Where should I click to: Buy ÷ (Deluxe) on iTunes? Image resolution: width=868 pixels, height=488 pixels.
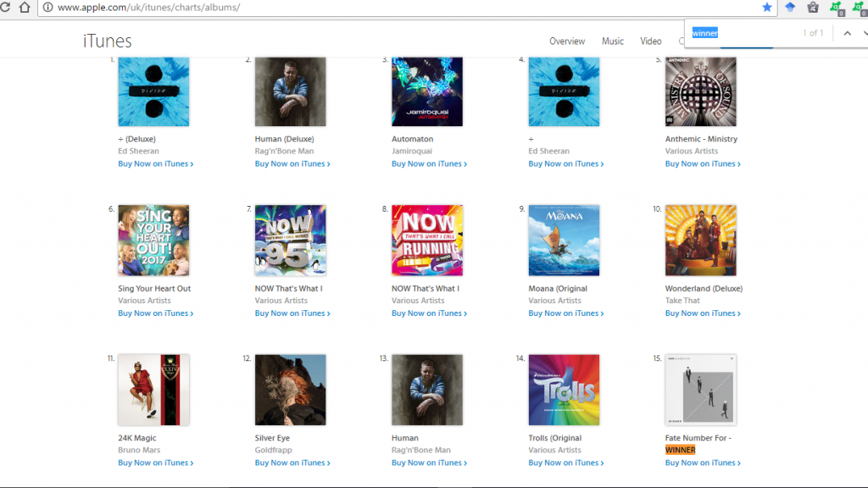tap(156, 164)
